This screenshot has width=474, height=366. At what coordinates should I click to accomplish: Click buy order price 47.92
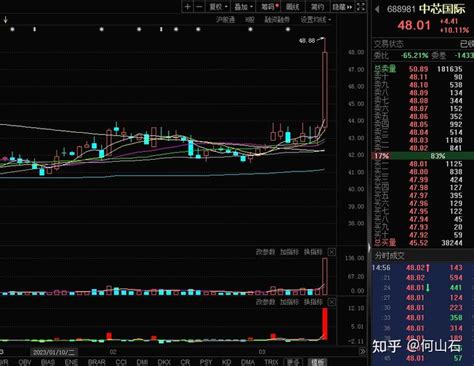click(418, 235)
